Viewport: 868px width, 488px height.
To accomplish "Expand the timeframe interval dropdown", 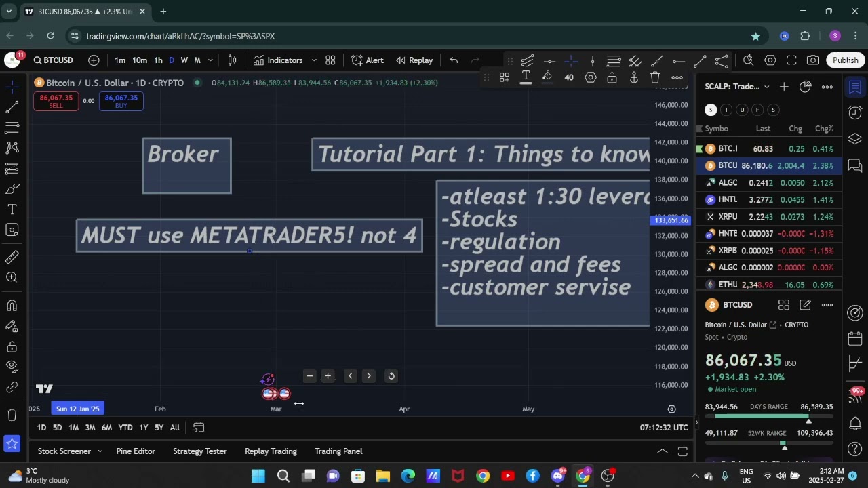I will [x=210, y=60].
